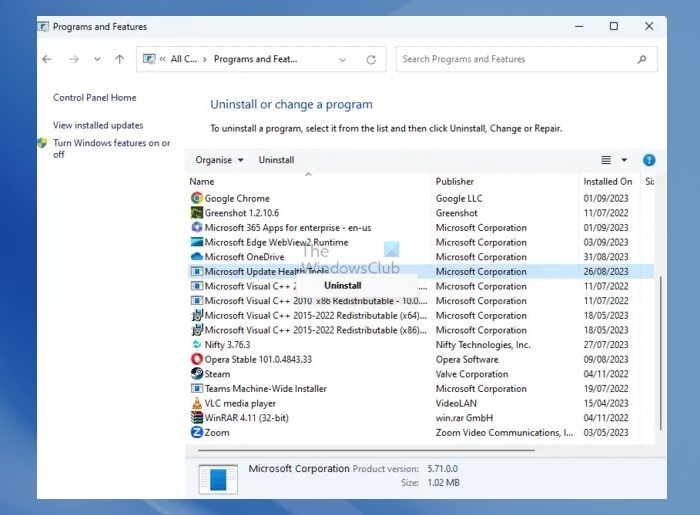700x515 pixels.
Task: Select the Zoom icon
Action: click(x=196, y=432)
